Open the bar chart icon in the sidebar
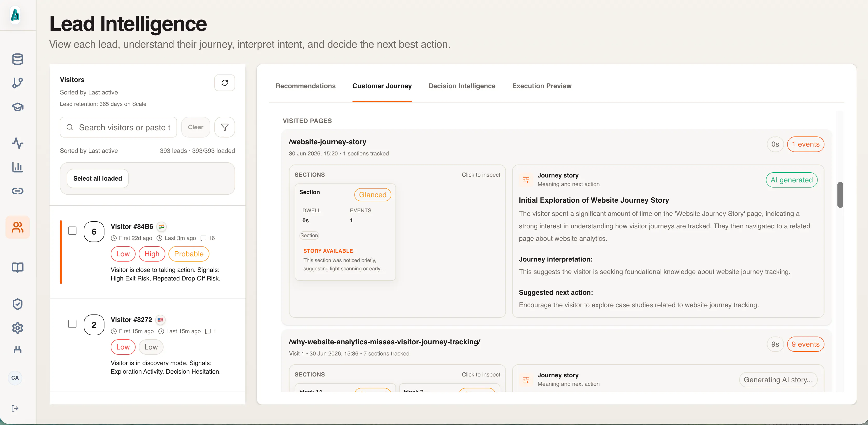The image size is (868, 425). point(18,167)
